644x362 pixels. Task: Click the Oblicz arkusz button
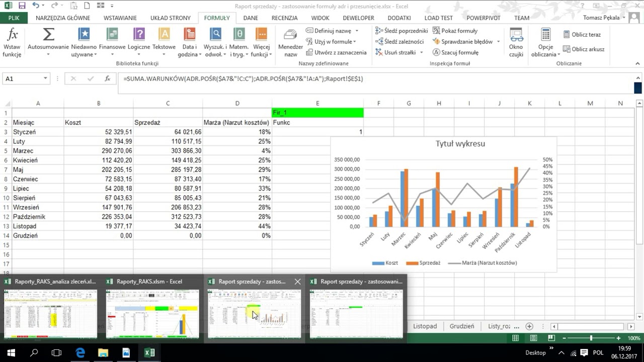tap(584, 49)
